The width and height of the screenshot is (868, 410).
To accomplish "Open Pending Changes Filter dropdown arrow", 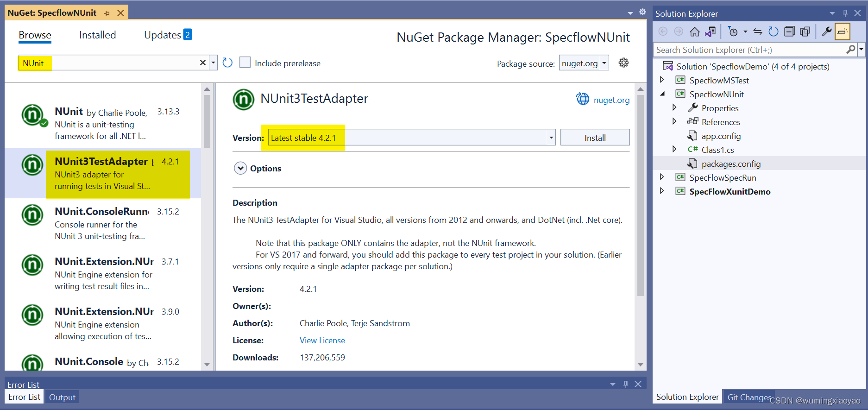I will (x=745, y=32).
